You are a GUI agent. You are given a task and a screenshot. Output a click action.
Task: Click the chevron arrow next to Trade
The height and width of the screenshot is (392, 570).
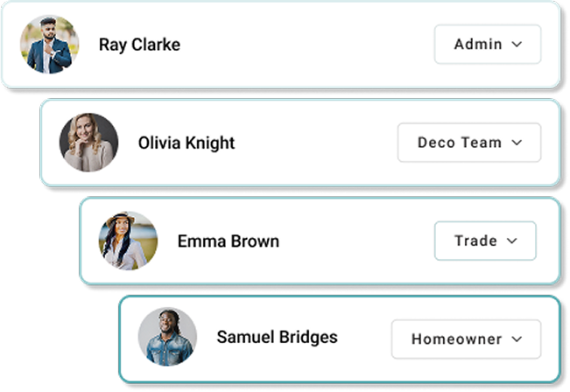(x=512, y=241)
